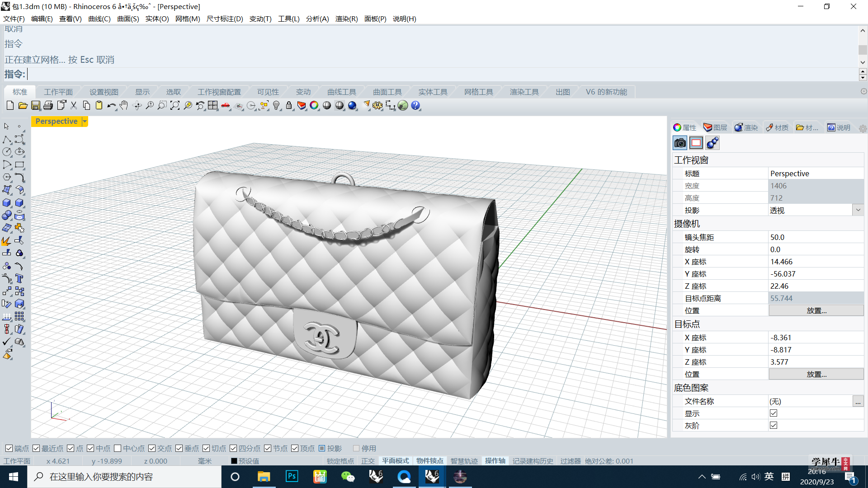Open Photoshop from the Windows taskbar
The image size is (868, 488).
292,477
